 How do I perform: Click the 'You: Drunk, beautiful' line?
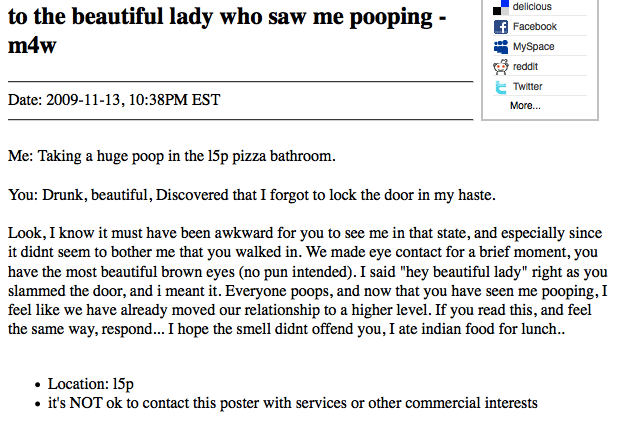(252, 195)
